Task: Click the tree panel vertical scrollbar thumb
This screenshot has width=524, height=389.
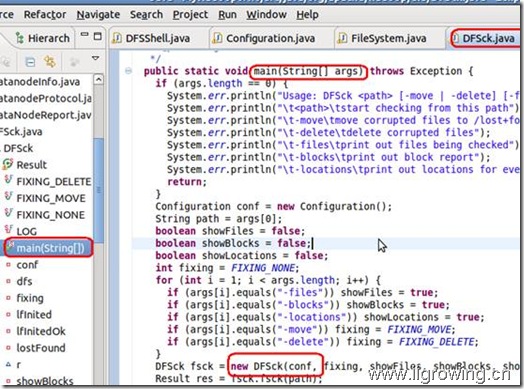Action: coord(98,190)
